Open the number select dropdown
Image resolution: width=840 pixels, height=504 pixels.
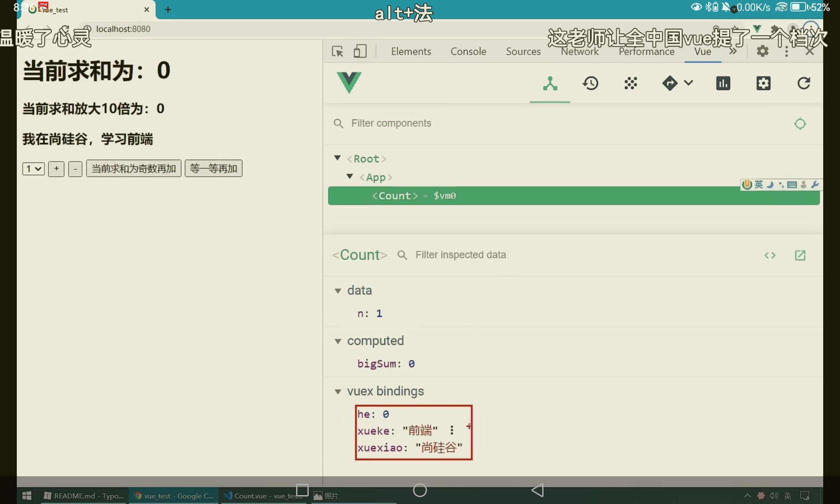click(34, 169)
